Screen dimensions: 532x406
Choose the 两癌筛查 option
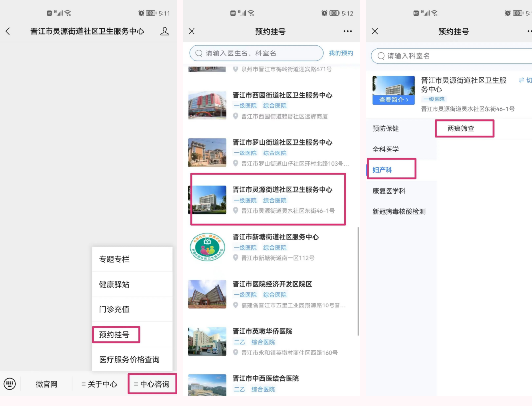[461, 128]
